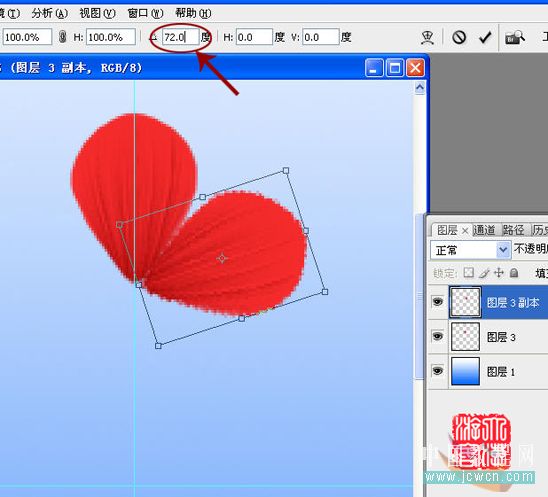Open the 窗口(W) menu
548x497 pixels.
[x=145, y=14]
